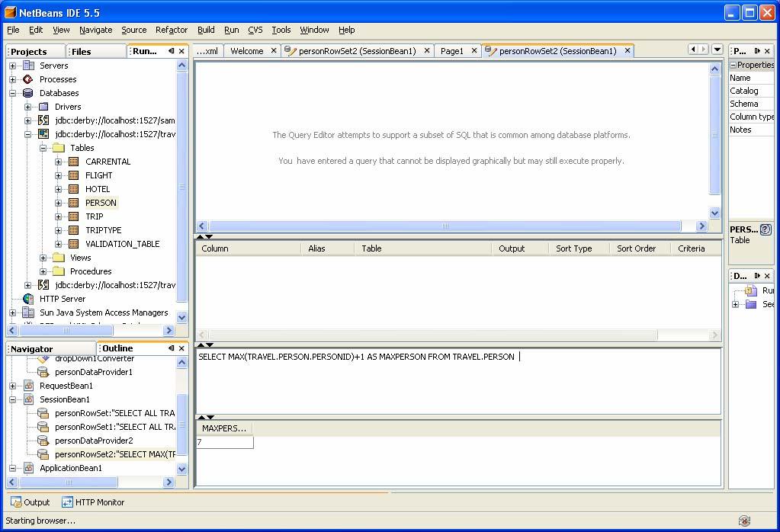Open the Output window button
Screen dimensions: 780x532
tap(30, 502)
